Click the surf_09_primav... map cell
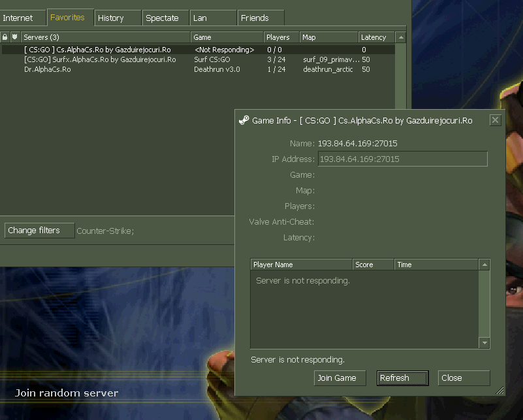This screenshot has height=420, width=523. [331, 59]
